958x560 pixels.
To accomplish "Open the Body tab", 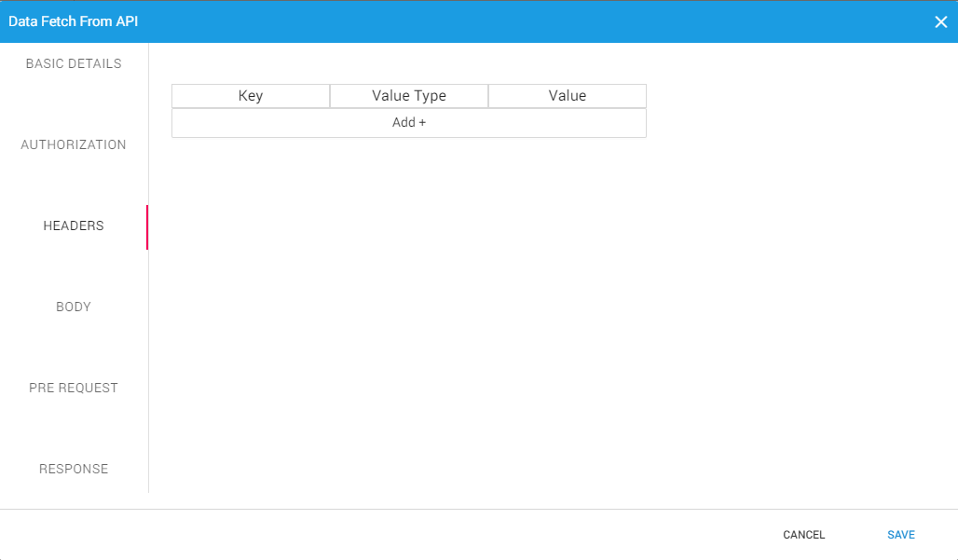I will pos(74,307).
